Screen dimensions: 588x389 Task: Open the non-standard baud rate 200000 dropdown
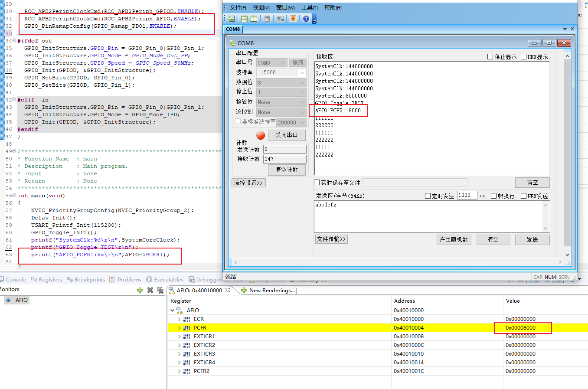point(291,123)
